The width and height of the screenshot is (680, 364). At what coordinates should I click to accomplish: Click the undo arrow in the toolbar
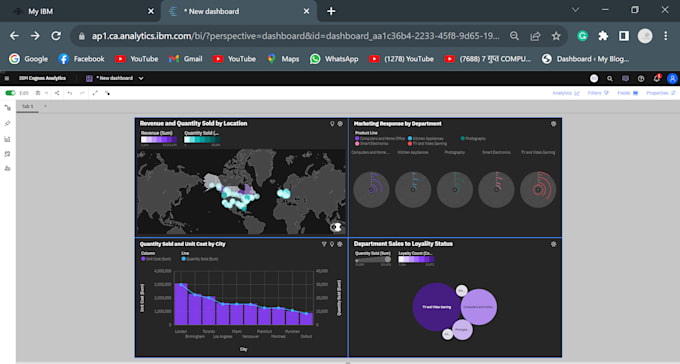click(70, 93)
